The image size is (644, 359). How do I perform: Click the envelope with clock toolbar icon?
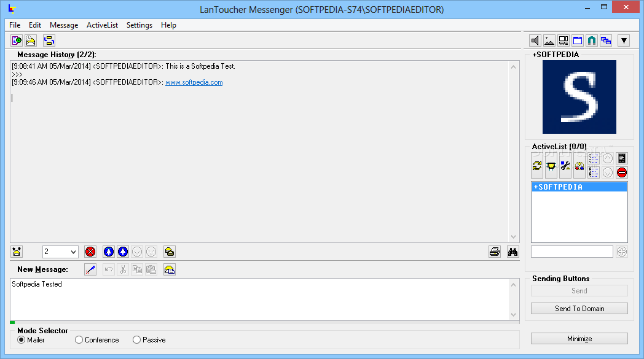click(x=31, y=41)
